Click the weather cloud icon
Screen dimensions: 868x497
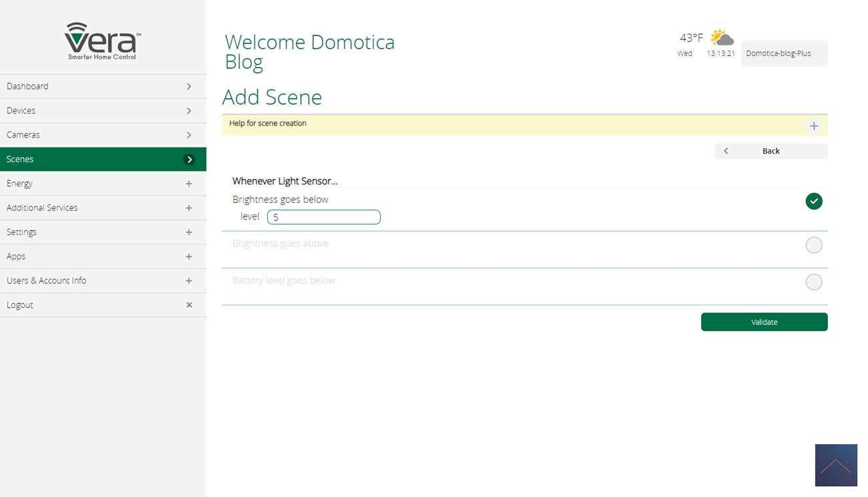[x=722, y=37]
